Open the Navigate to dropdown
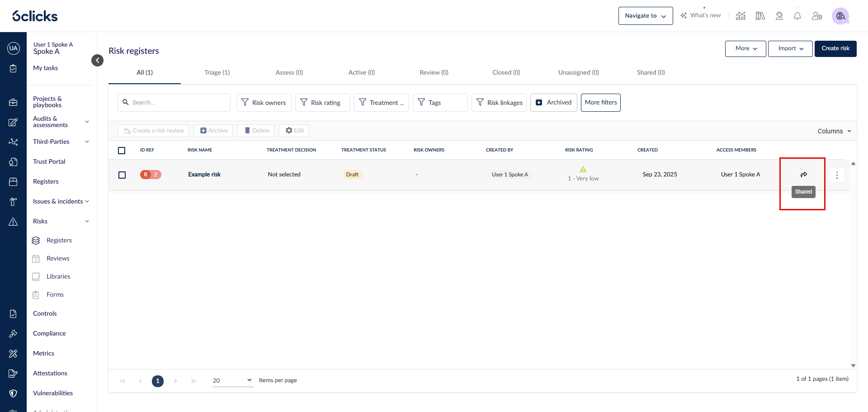 coord(645,16)
